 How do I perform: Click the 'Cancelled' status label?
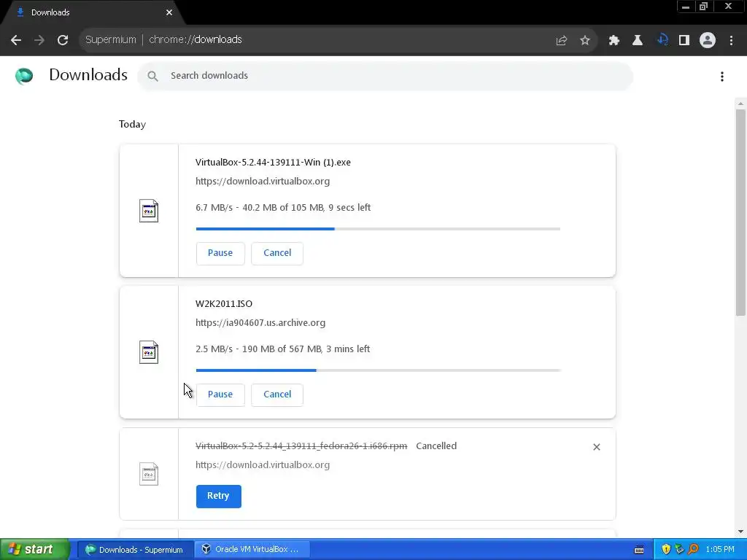pyautogui.click(x=436, y=446)
